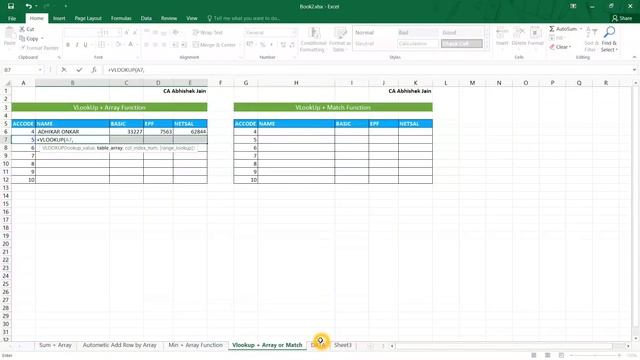Toggle Italic formatting

(x=77, y=44)
